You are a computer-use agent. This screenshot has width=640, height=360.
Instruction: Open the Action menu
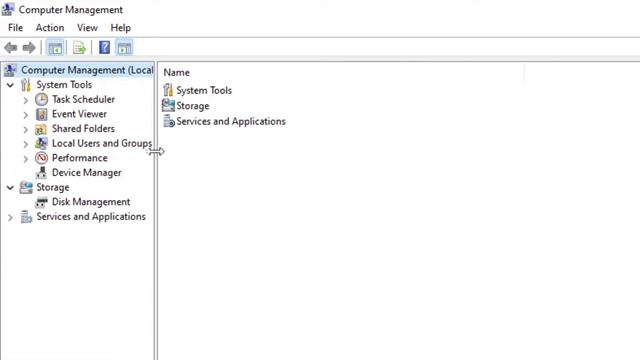[x=50, y=28]
